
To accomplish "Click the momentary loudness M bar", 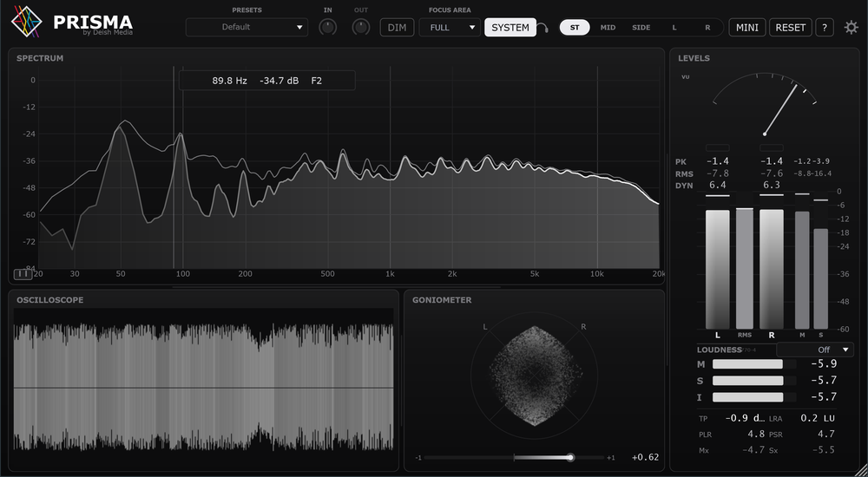I will click(754, 364).
